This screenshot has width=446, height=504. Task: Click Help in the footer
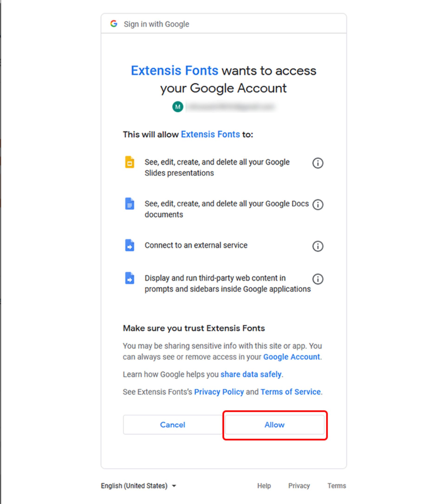[x=264, y=486]
